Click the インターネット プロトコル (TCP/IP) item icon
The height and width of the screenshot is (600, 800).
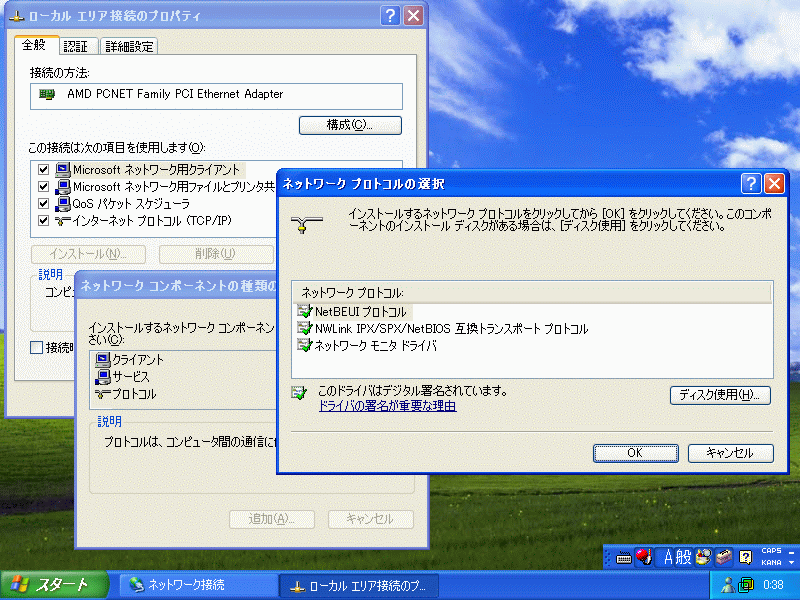(x=63, y=221)
